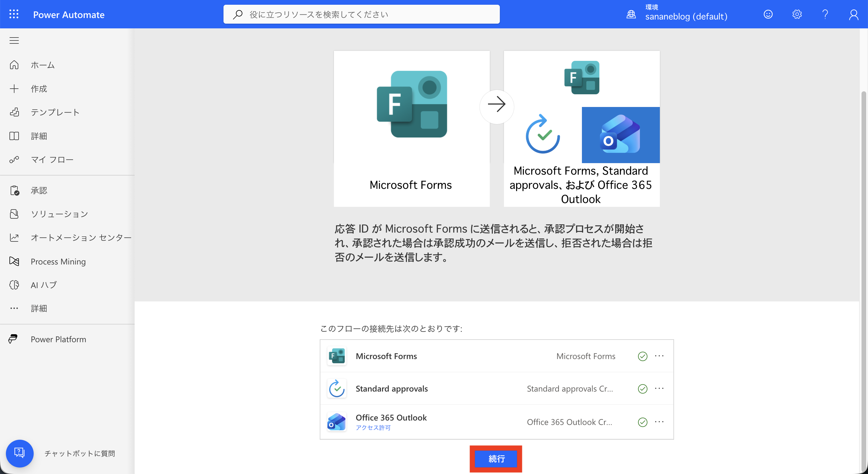Click the green check for Office 365 Outlook
This screenshot has width=868, height=474.
642,422
